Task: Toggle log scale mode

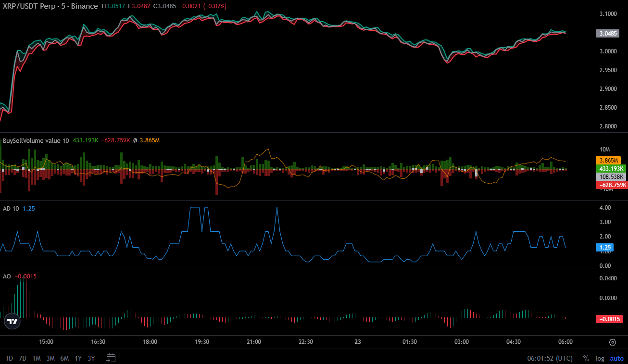Action: tap(600, 358)
